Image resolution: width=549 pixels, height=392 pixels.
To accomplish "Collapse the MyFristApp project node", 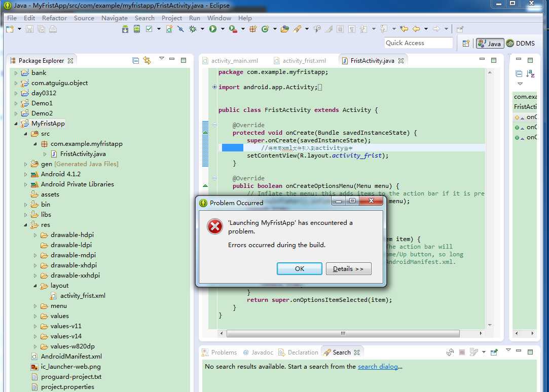I will [x=16, y=124].
